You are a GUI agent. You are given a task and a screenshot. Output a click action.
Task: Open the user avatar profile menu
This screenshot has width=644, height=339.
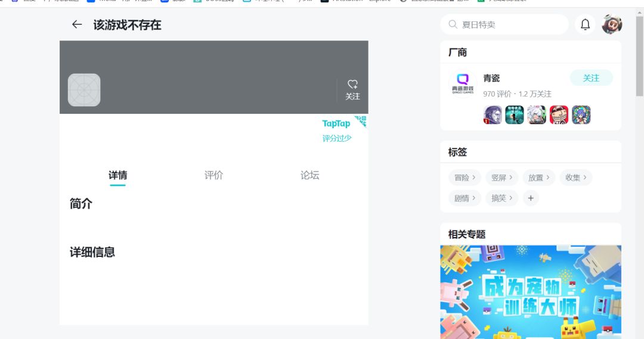pos(612,24)
